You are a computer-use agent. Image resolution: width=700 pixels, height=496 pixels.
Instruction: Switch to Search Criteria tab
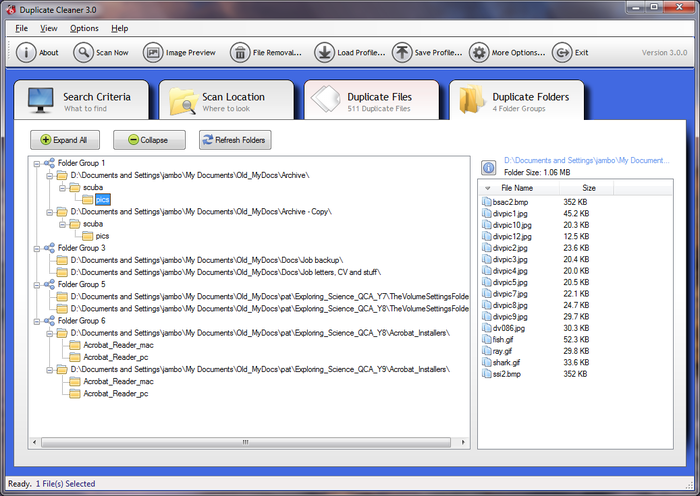click(81, 100)
